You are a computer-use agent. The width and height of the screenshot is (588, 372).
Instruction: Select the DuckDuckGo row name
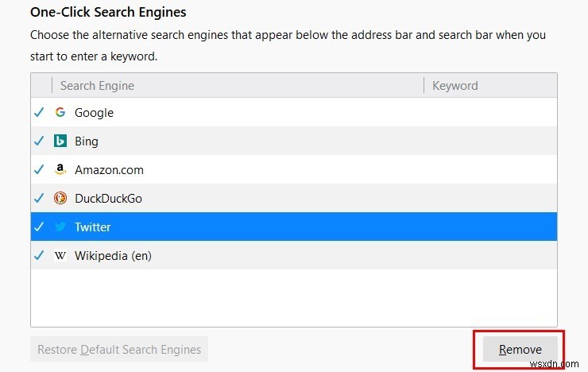coord(108,199)
